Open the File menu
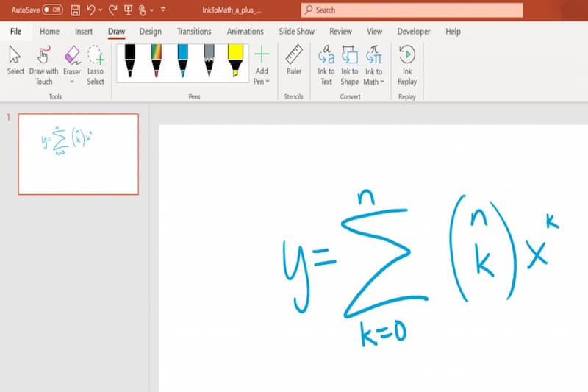The width and height of the screenshot is (588, 392). pyautogui.click(x=15, y=32)
